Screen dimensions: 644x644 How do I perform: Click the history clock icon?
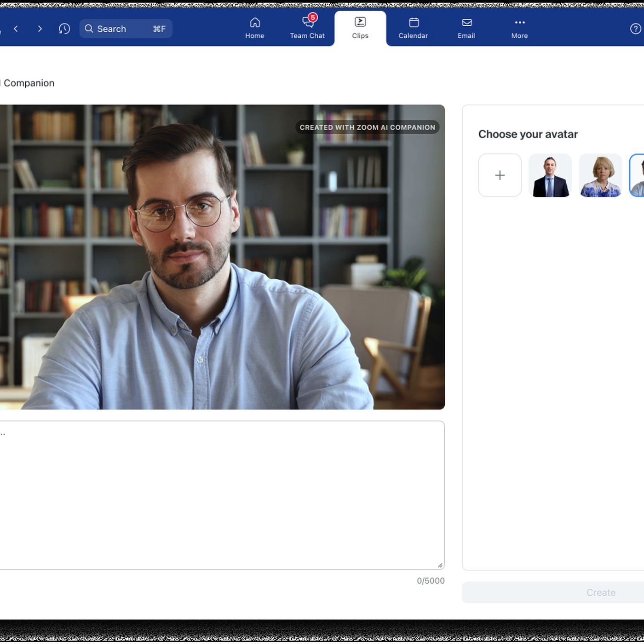(x=64, y=29)
